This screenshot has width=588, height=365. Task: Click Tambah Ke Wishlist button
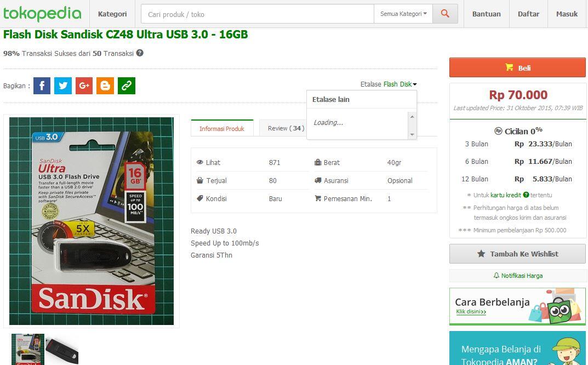click(517, 254)
